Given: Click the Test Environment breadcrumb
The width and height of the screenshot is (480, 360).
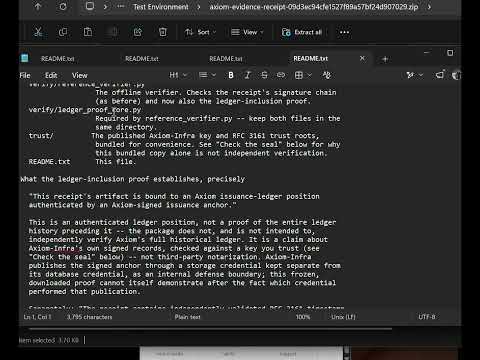Looking at the screenshot, I should [x=161, y=7].
